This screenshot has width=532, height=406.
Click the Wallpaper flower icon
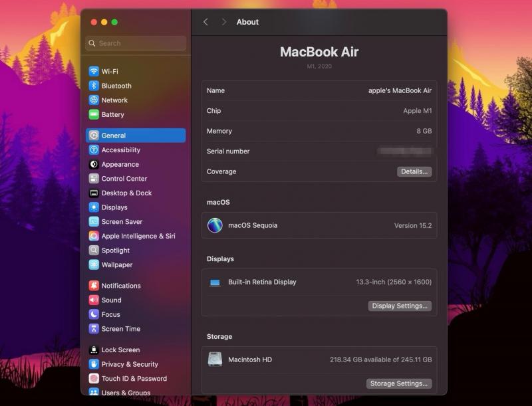click(94, 264)
